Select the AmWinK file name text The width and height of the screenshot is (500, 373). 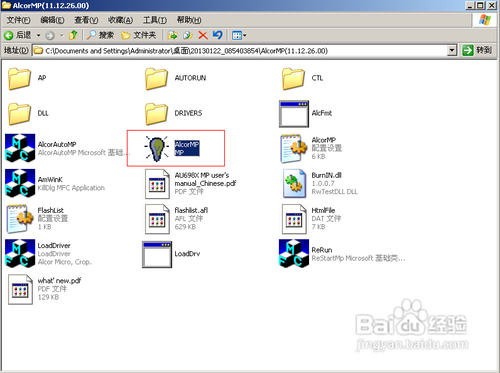coord(50,179)
